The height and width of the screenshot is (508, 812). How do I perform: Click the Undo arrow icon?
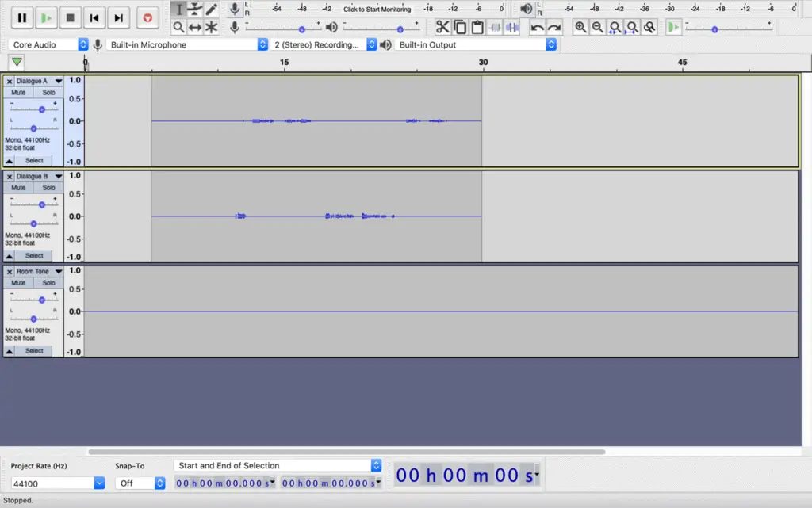[537, 27]
